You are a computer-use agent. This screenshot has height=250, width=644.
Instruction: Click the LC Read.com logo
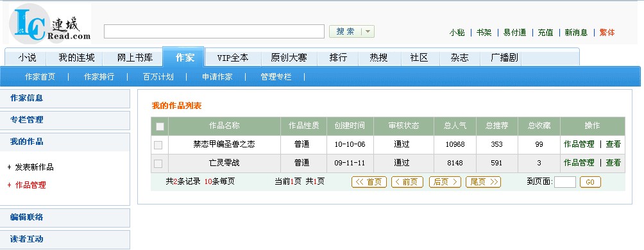tap(50, 24)
